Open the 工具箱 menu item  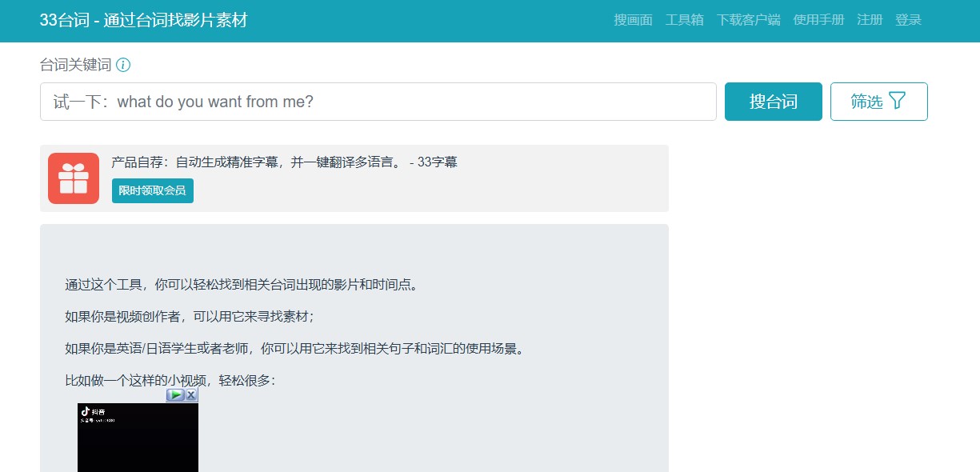point(684,20)
